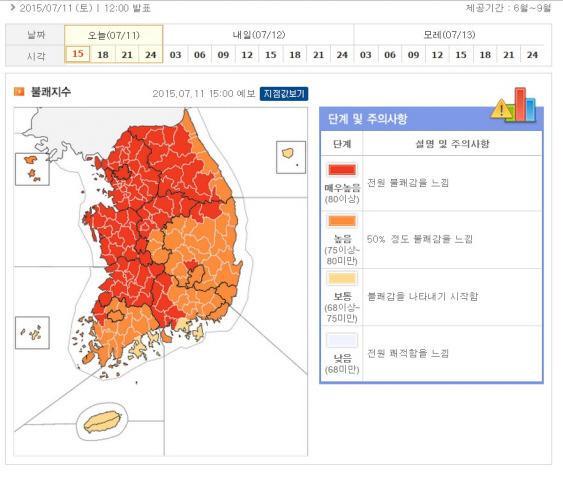The width and height of the screenshot is (563, 480).
Task: Click '50% 정도 불쾌감을 느낌' description
Action: pos(419,239)
